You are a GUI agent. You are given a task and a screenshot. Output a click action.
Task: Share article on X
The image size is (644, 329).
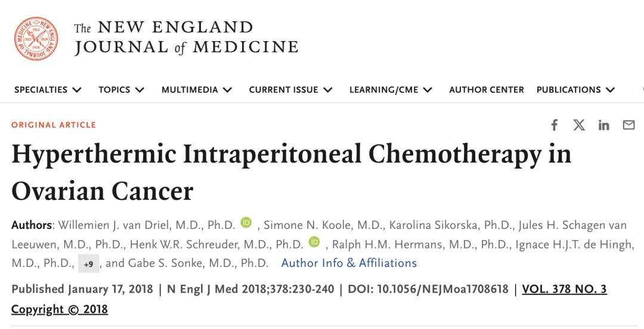click(579, 125)
